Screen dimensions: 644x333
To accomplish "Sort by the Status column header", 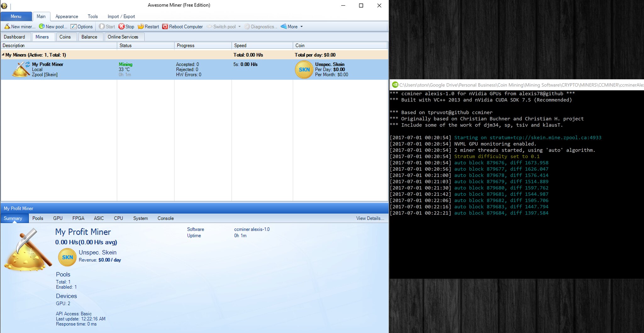I will tap(146, 45).
